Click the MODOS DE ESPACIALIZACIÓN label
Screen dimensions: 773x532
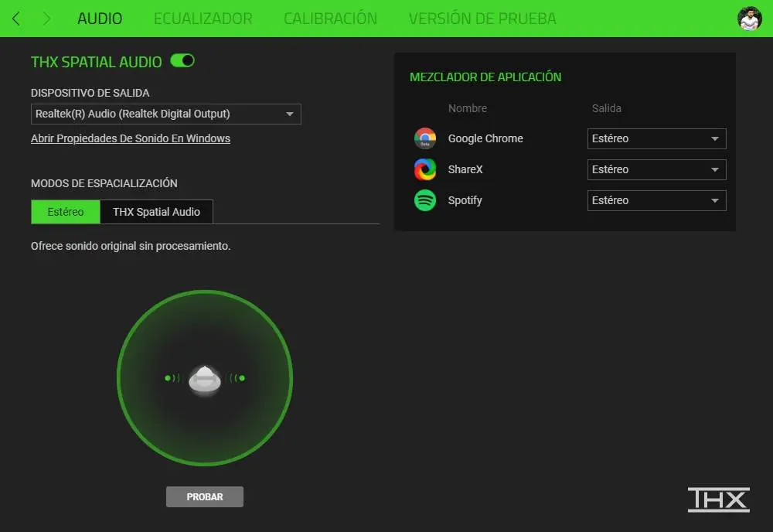coord(104,183)
